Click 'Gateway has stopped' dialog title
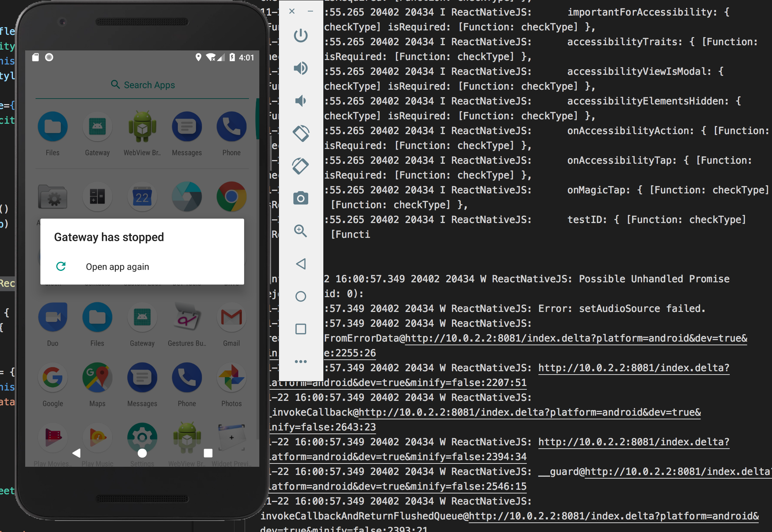Image resolution: width=772 pixels, height=532 pixels. [x=109, y=237]
